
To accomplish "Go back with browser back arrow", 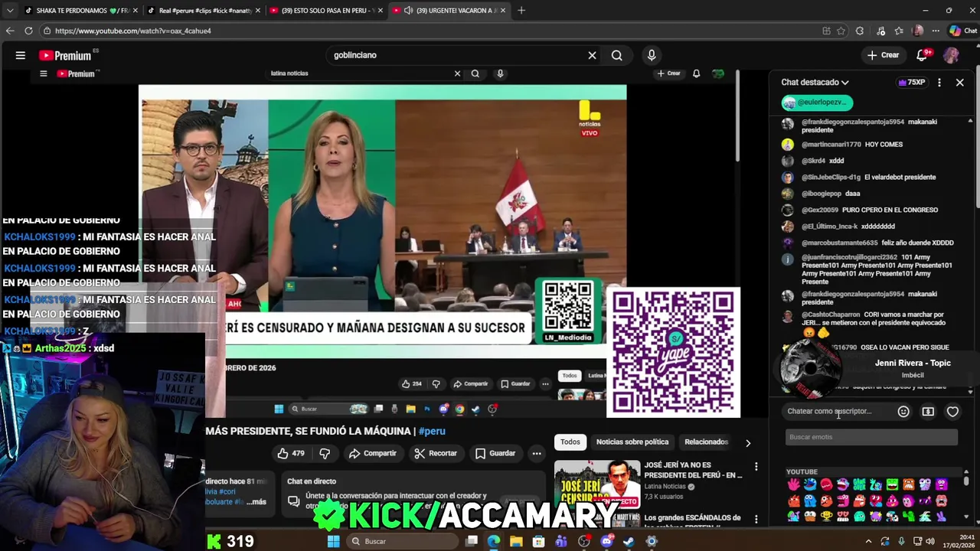I will pos(10,31).
